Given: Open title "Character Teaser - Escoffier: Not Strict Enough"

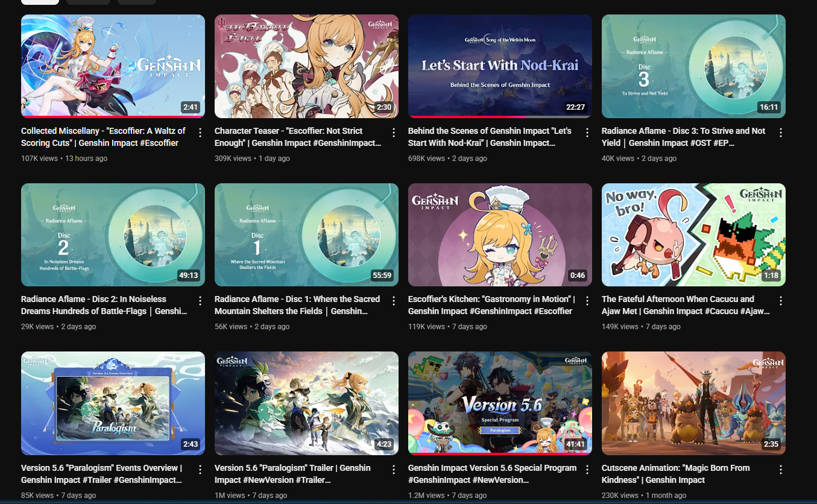Looking at the screenshot, I should (x=298, y=137).
